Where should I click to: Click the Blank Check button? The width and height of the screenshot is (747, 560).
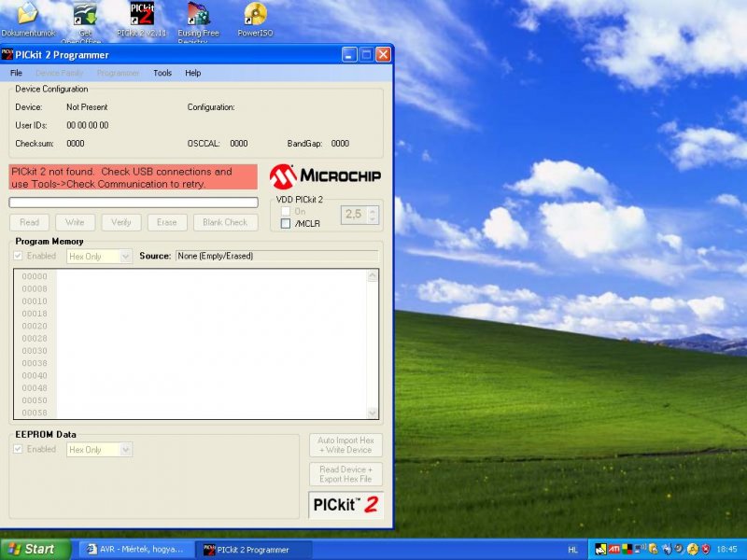click(x=225, y=222)
